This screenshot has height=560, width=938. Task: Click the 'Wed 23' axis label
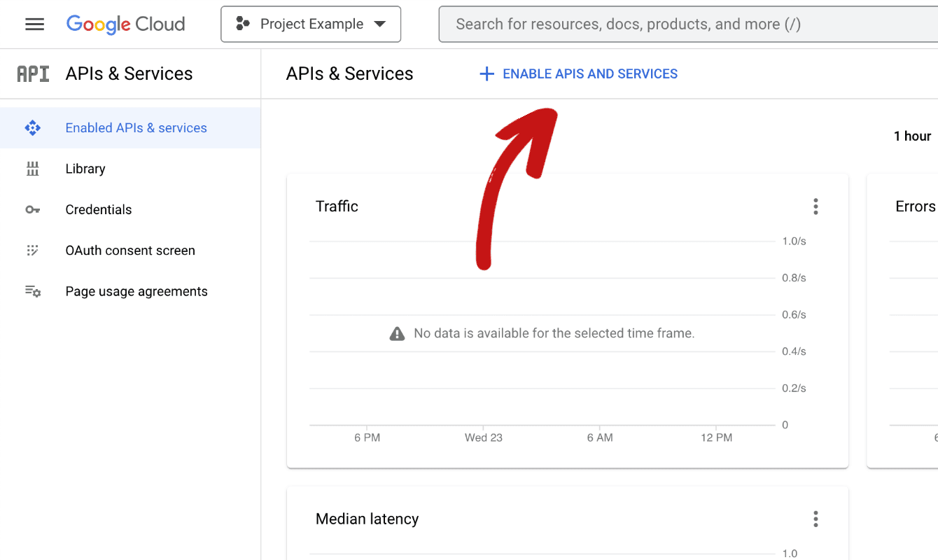pos(484,437)
